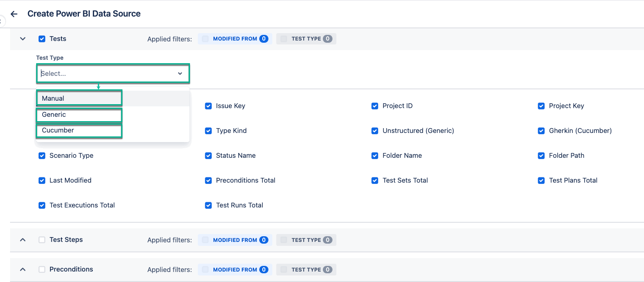The image size is (644, 282).
Task: Click Test Type filter badge in Tests row
Action: pos(306,39)
